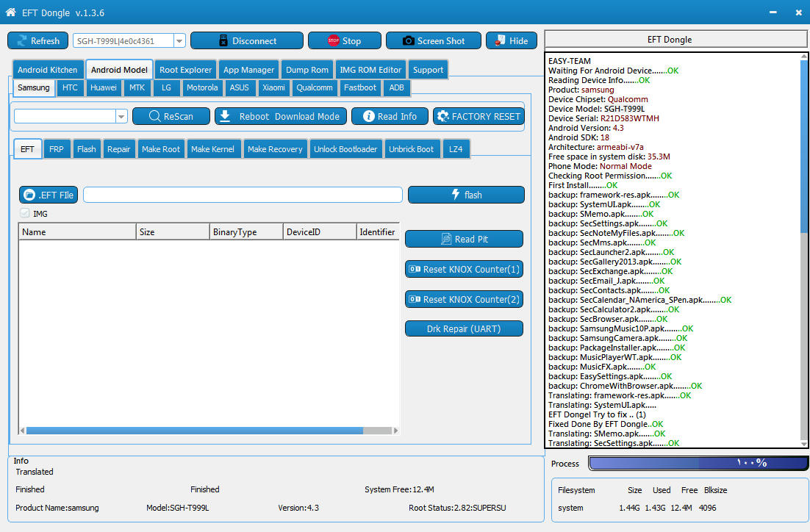Switch to the MTK tab
This screenshot has width=810, height=532.
coord(137,87)
